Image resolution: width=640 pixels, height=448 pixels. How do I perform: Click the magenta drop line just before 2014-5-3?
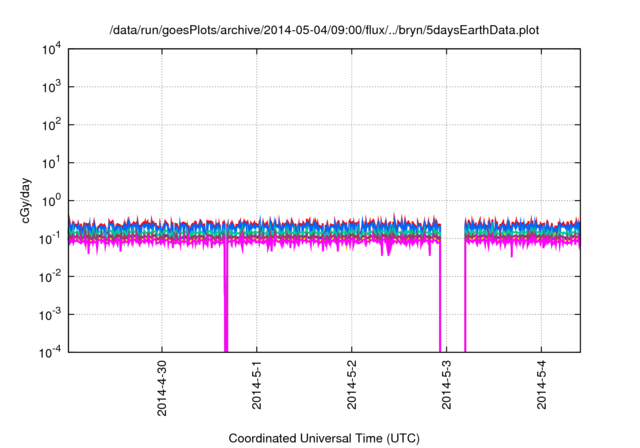click(440, 298)
